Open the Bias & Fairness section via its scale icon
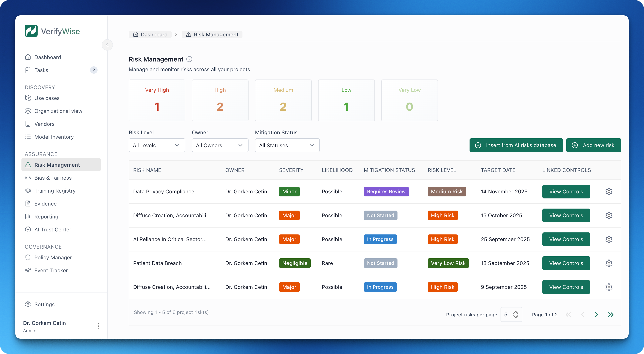Screen dimensions: 644x354 pyautogui.click(x=28, y=178)
